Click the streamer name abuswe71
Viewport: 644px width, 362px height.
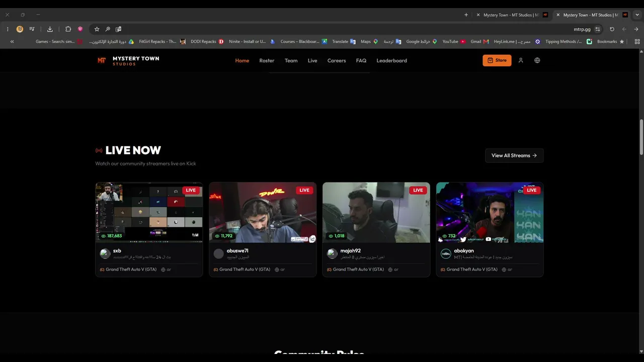(x=237, y=250)
